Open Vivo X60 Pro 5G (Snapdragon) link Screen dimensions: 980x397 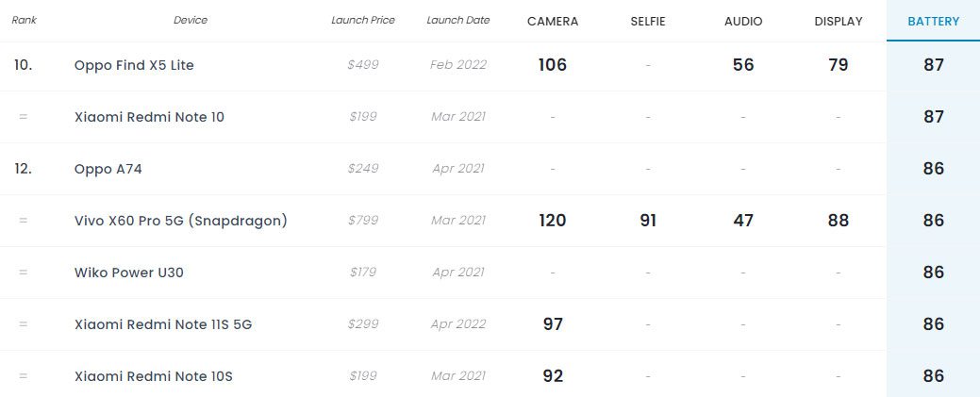180,221
